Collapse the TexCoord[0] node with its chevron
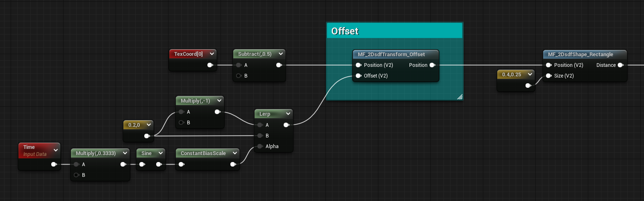644x201 pixels. (212, 54)
